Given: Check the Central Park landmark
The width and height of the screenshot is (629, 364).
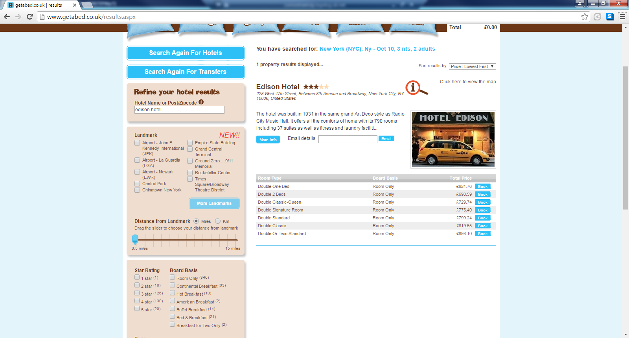Looking at the screenshot, I should click(x=137, y=184).
